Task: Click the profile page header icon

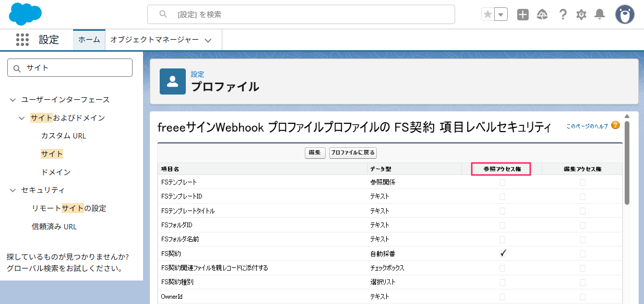Action: pyautogui.click(x=173, y=81)
